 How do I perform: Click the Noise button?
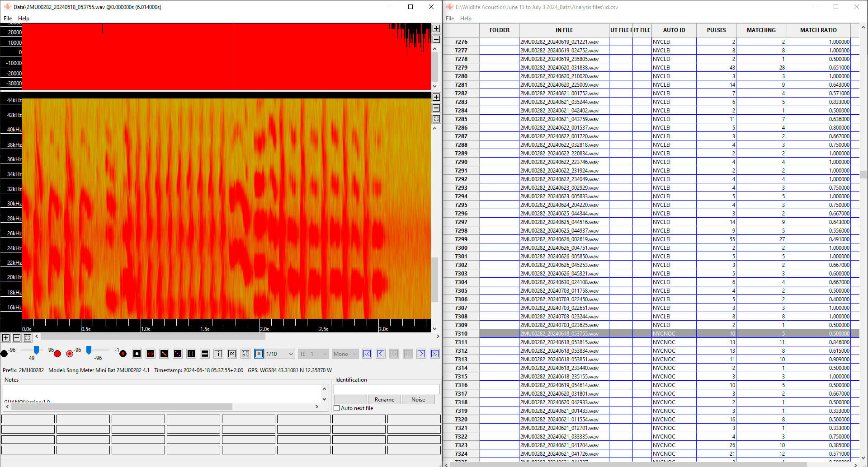[418, 400]
